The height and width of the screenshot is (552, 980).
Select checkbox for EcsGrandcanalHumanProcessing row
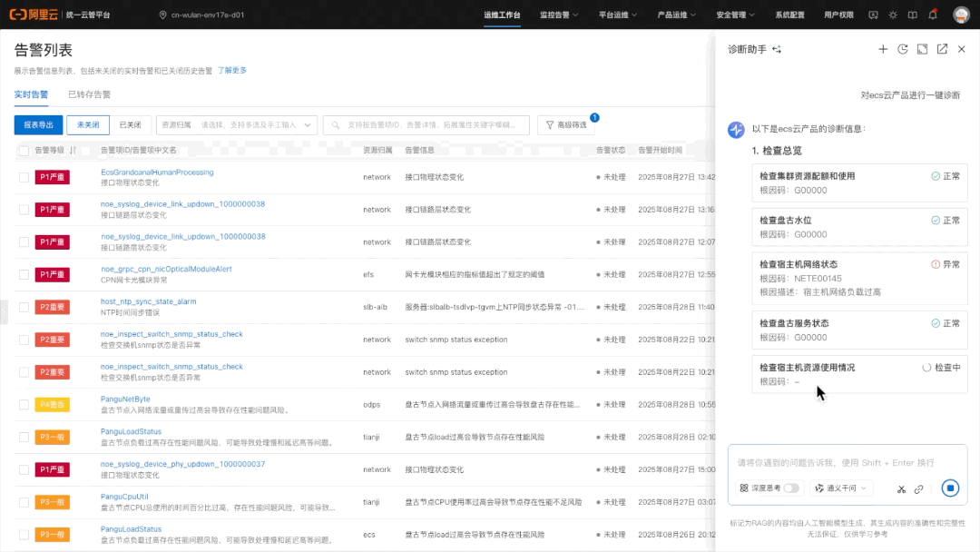coord(24,178)
